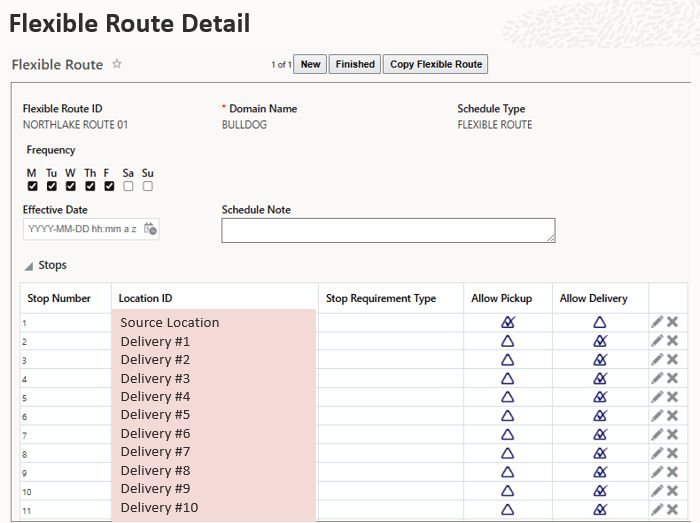
Task: Click the New button
Action: (310, 64)
